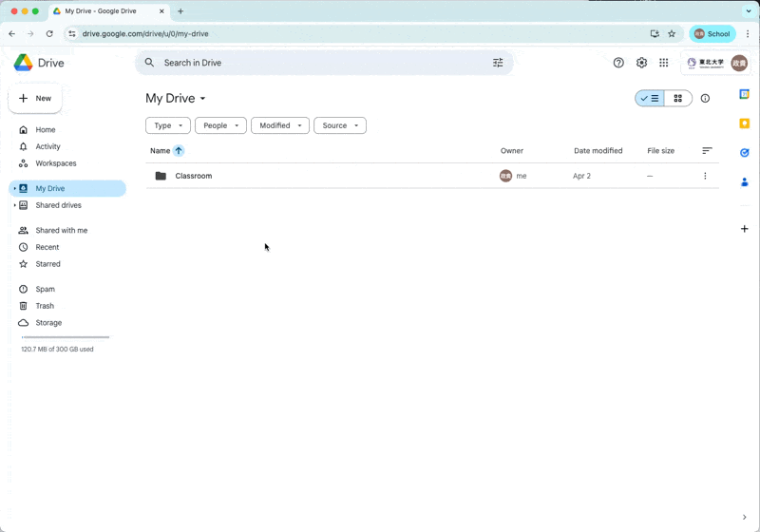This screenshot has height=532, width=760.
Task: Open Google Tasks in side panel
Action: 744,153
